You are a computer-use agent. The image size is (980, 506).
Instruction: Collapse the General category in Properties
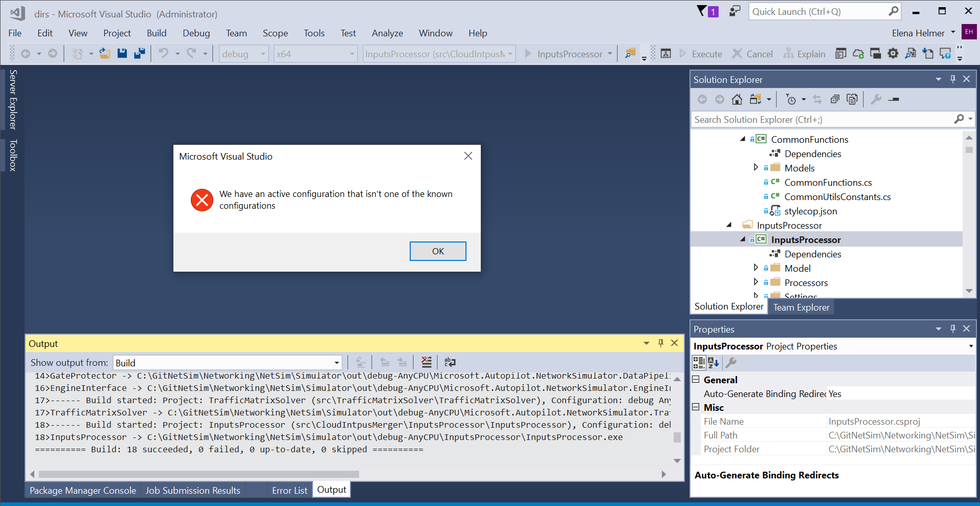[x=696, y=379]
